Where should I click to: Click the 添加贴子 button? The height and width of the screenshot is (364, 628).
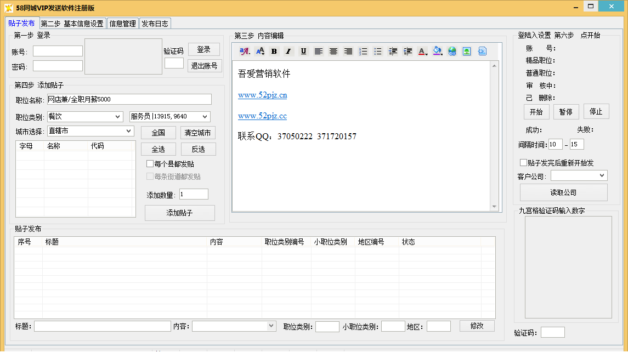179,213
